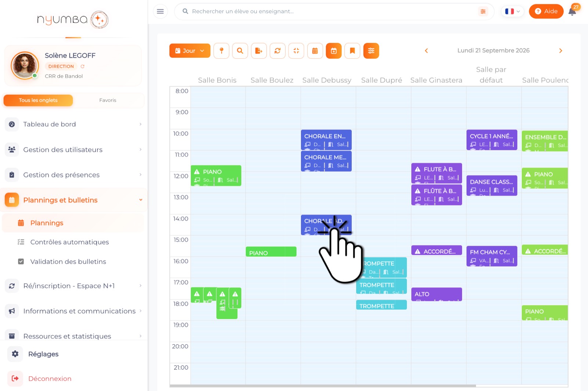Viewport: 588px width, 391px height.
Task: Open FM CHAM CY... event block
Action: click(492, 256)
